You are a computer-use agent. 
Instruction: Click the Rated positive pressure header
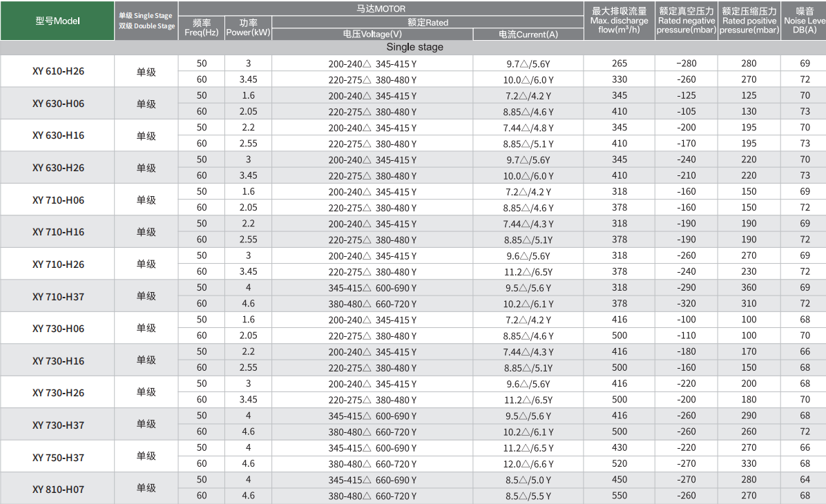tap(749, 21)
